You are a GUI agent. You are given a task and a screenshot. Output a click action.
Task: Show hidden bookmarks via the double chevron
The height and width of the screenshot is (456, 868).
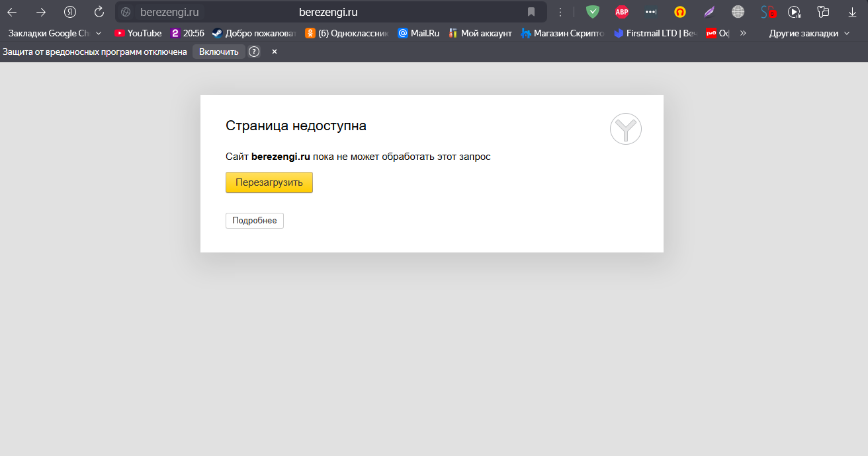743,33
